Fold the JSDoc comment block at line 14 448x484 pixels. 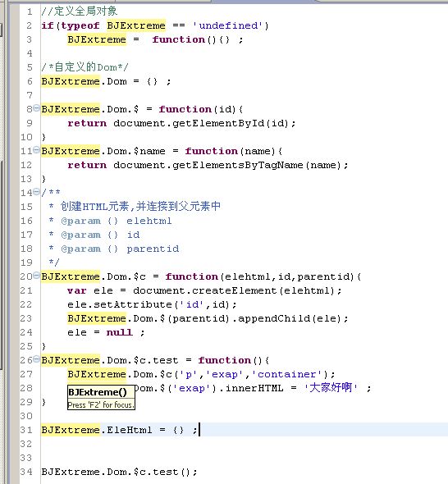[x=36, y=192]
